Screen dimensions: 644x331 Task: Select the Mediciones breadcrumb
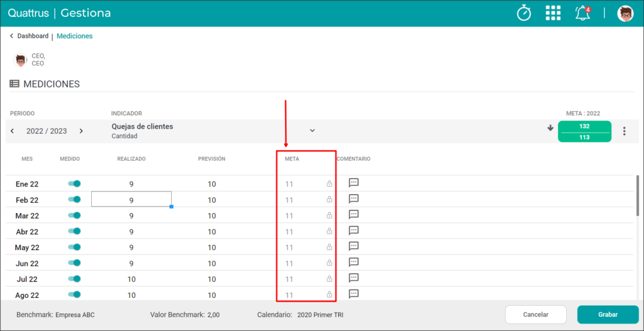point(75,36)
